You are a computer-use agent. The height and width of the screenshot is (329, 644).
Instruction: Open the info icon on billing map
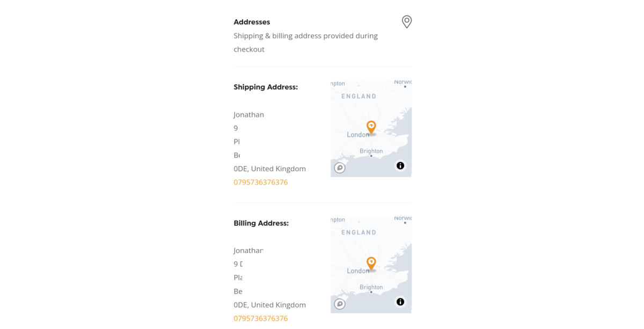tap(400, 302)
